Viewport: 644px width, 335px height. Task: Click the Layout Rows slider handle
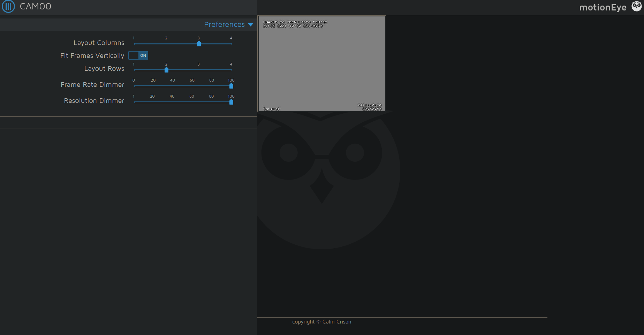[166, 70]
